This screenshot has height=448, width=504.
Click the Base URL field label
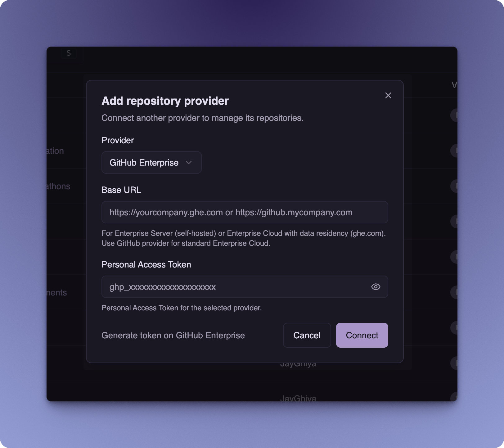pos(121,190)
